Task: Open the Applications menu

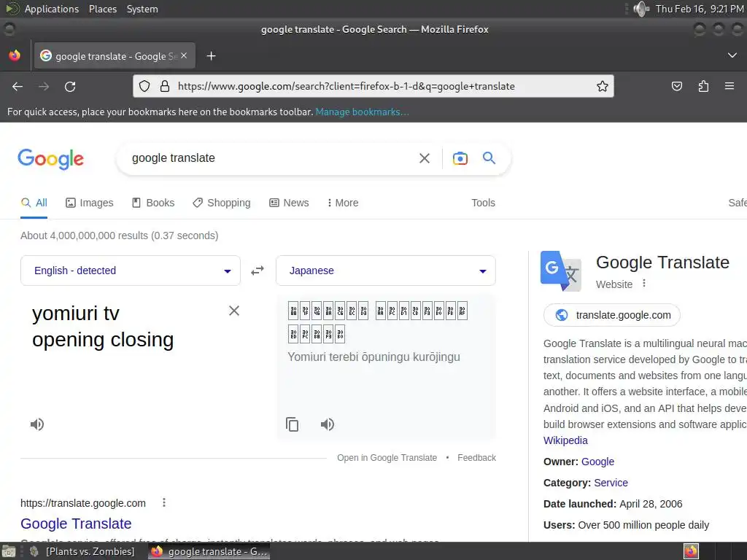Action: pyautogui.click(x=52, y=9)
